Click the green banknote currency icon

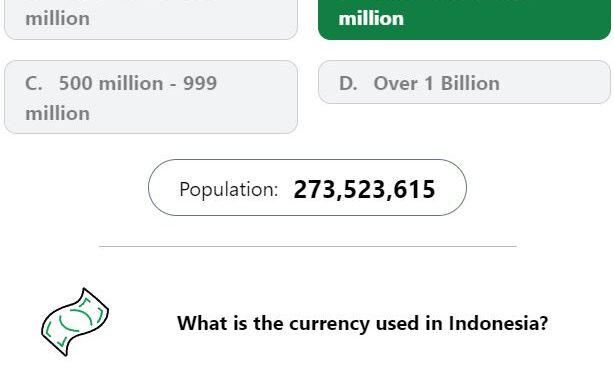[75, 322]
